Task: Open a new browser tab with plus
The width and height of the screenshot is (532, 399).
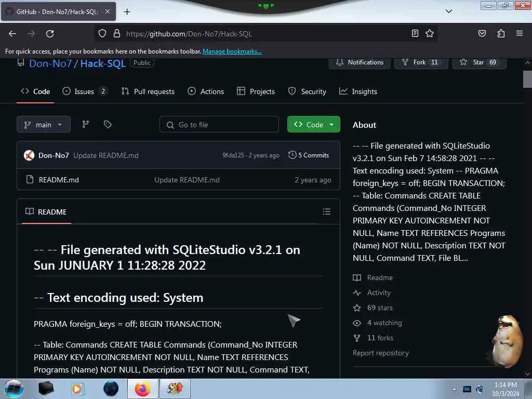Action: (127, 12)
